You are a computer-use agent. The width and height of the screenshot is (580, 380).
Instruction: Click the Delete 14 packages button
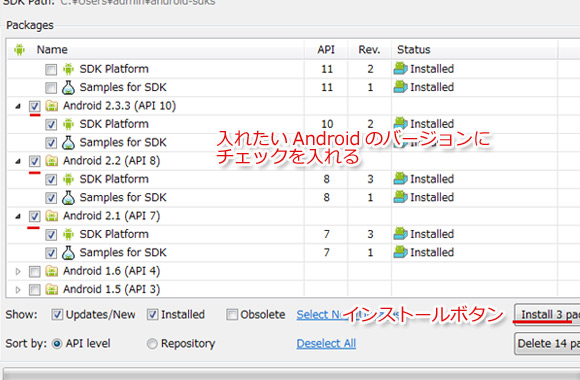(547, 344)
